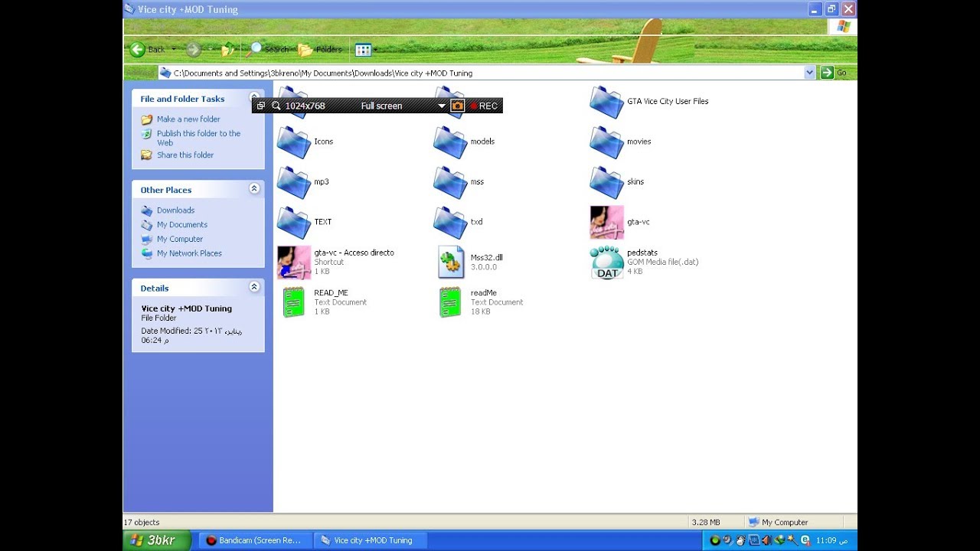Viewport: 980px width, 551px height.
Task: Click the 3.28 MB status bar entry
Action: click(x=705, y=523)
